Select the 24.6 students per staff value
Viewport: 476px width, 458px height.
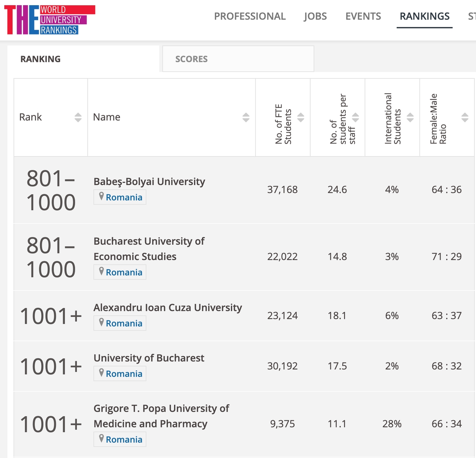[337, 190]
